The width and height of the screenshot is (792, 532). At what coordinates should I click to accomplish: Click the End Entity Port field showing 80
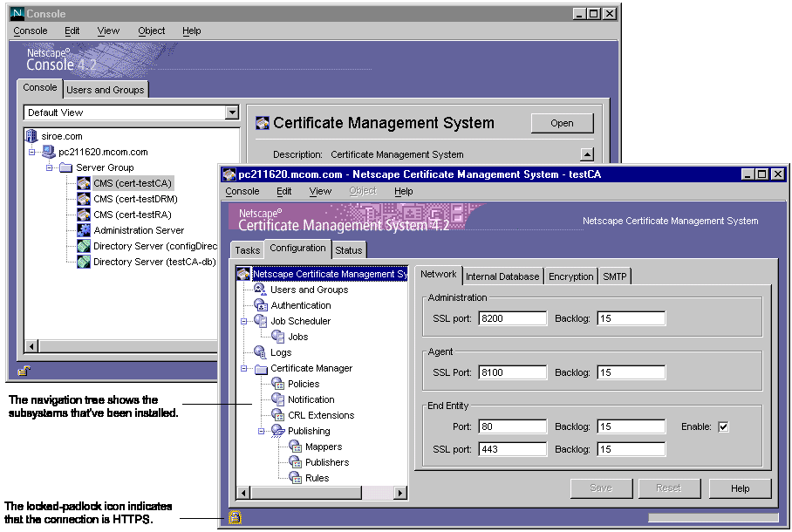pos(513,426)
